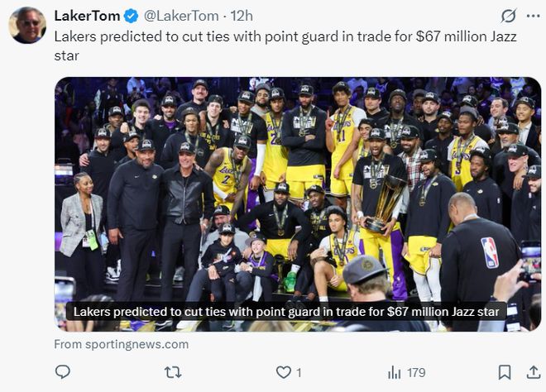Open the 'From sportingnews.com' source link

pos(122,344)
